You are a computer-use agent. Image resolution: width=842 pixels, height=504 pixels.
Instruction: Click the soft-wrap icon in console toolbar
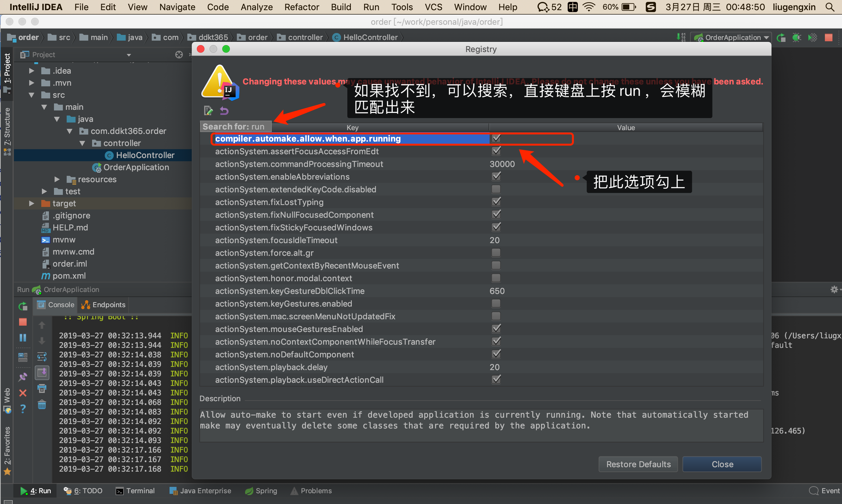42,357
